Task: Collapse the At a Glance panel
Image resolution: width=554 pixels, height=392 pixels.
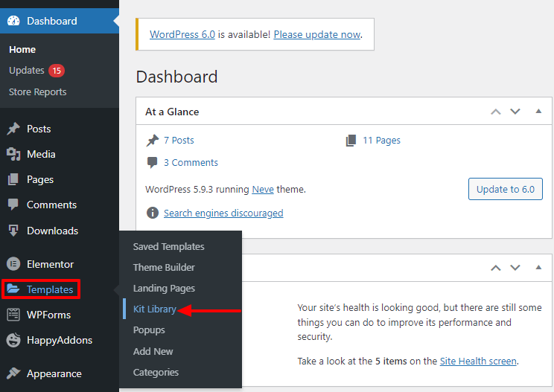Action: point(538,111)
